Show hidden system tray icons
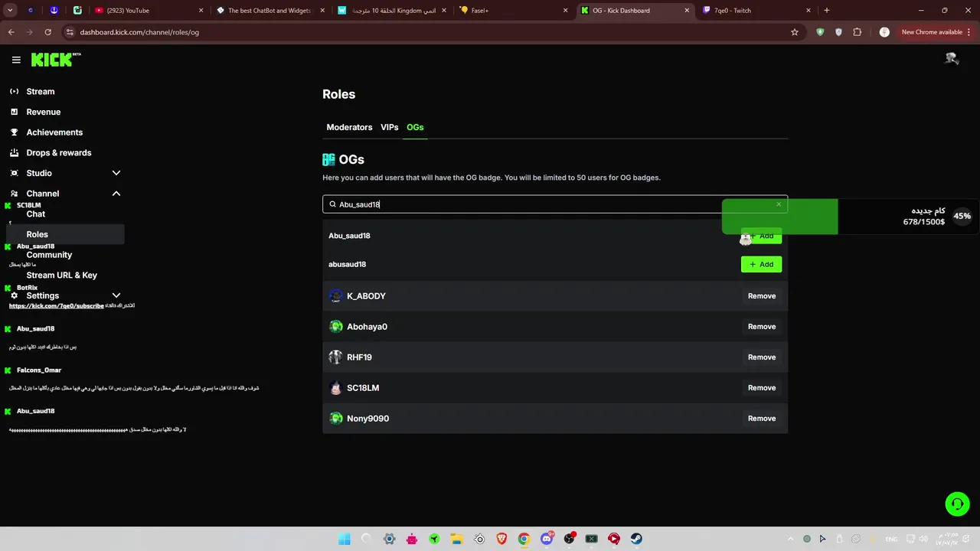Screen dimensions: 980x551 pos(791,539)
